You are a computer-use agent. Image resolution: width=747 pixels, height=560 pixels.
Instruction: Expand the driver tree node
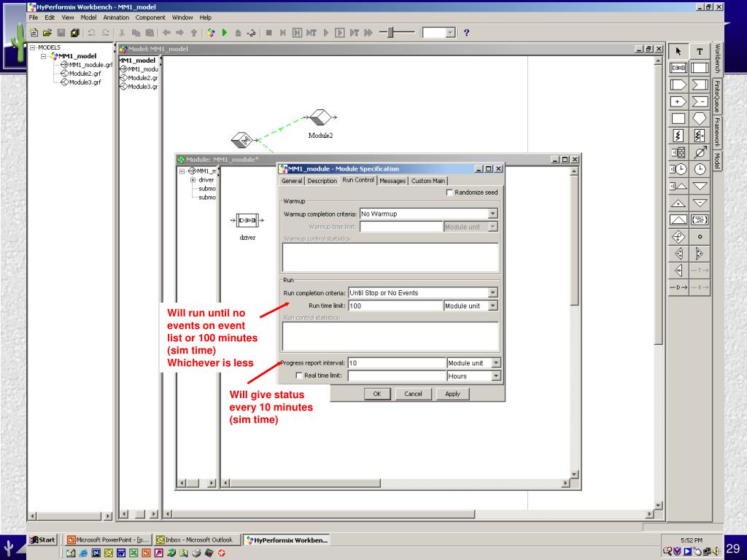(193, 180)
